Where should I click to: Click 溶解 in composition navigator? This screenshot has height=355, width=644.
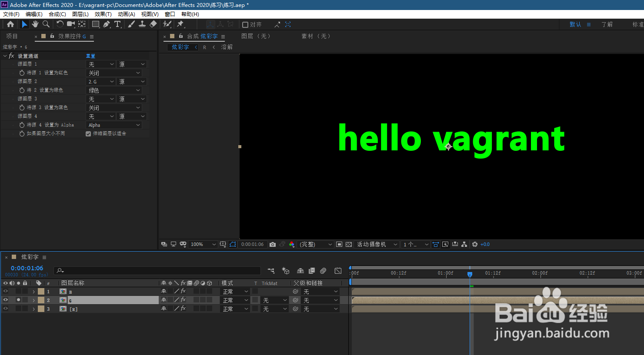click(x=227, y=47)
